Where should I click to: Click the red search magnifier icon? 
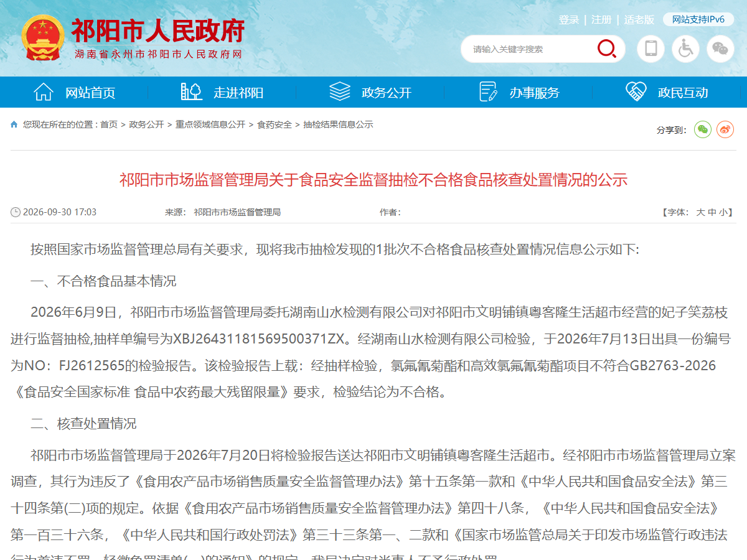coord(606,49)
